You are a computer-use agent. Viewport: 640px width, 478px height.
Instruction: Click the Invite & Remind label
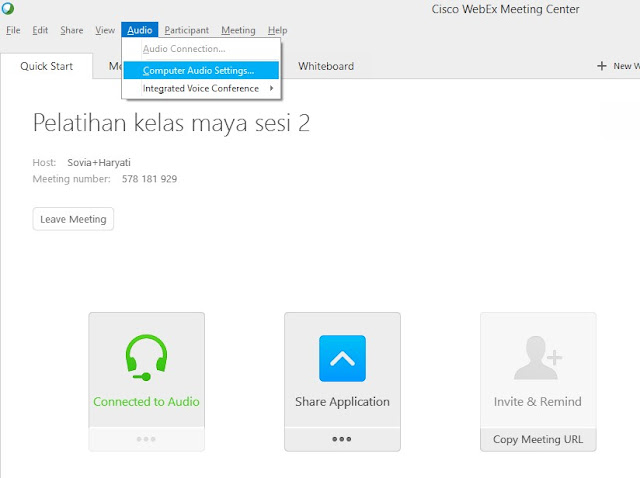click(x=538, y=402)
